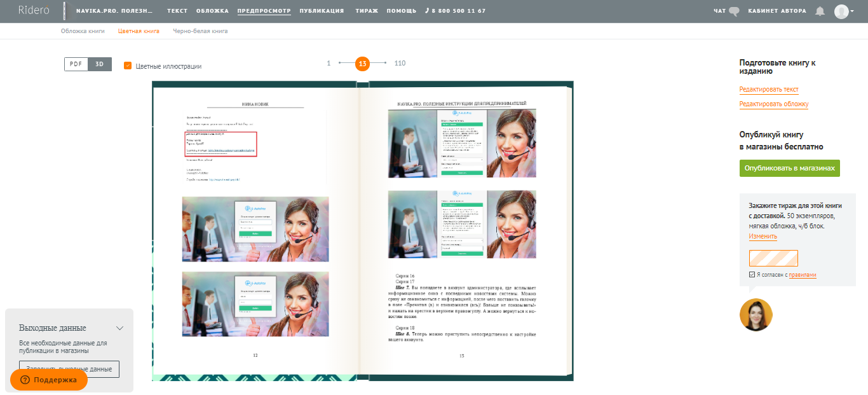Open account dropdown arrow beside avatar
The image size is (868, 395).
coord(853,12)
